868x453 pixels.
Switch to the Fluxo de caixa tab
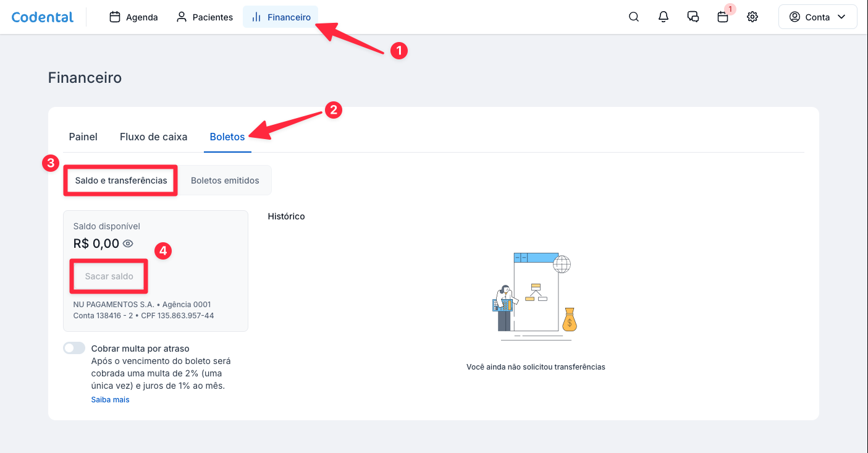[x=153, y=137]
